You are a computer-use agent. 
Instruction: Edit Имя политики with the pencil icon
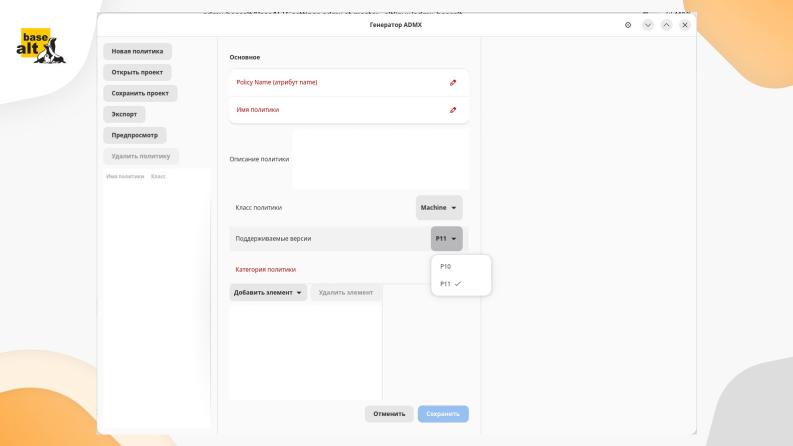pyautogui.click(x=453, y=110)
